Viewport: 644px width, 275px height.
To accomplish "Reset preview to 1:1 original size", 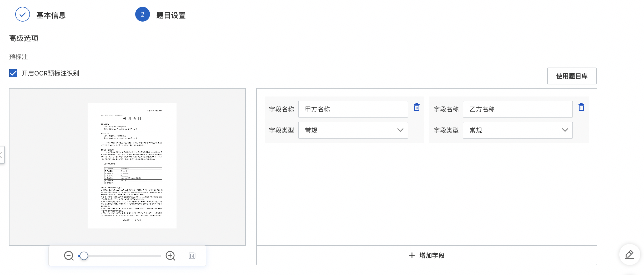I will click(x=192, y=256).
